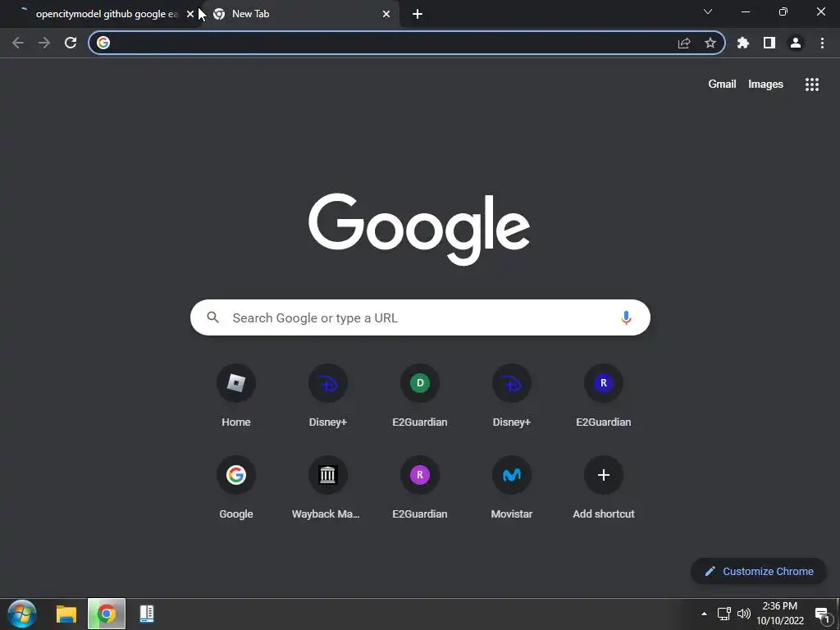
Task: Click the Chrome taskbar icon
Action: [107, 614]
